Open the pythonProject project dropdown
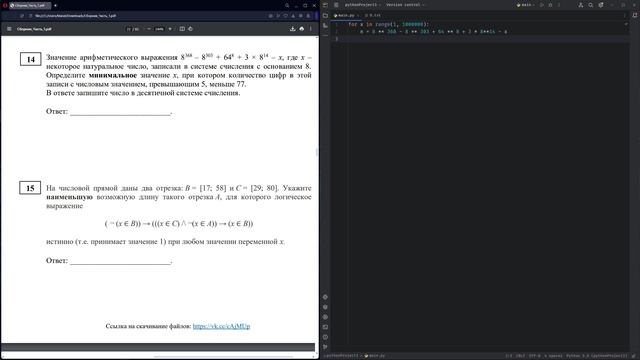The width and height of the screenshot is (640, 360). [x=362, y=5]
